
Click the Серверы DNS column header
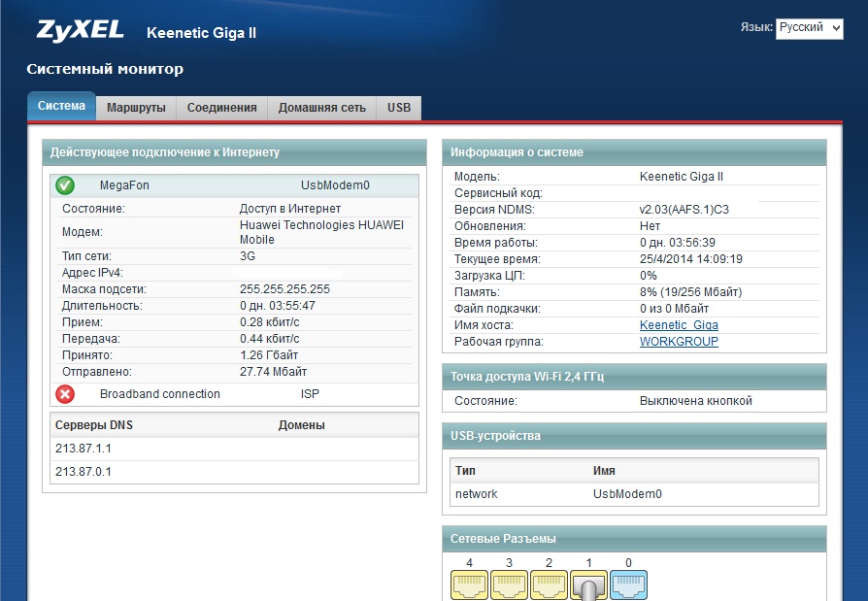click(94, 425)
